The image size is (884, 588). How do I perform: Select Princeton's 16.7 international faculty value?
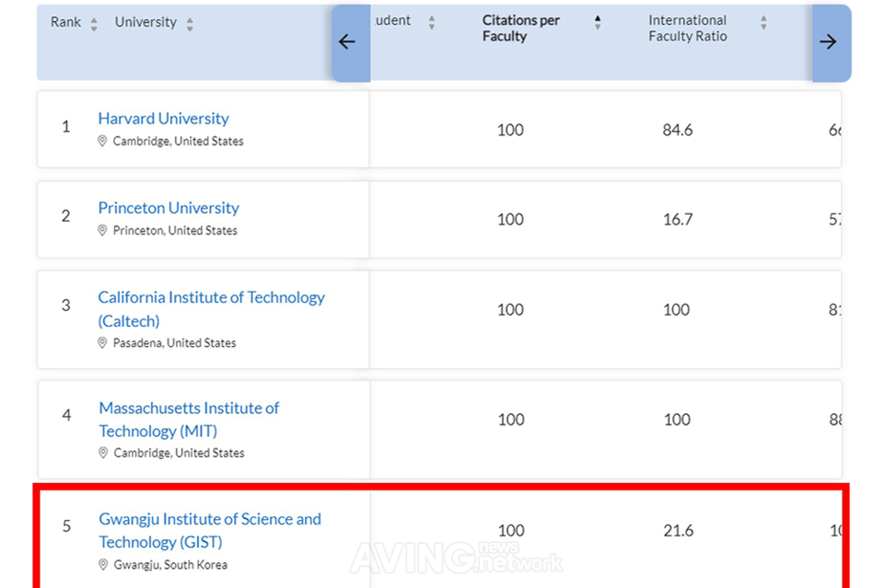pyautogui.click(x=678, y=220)
